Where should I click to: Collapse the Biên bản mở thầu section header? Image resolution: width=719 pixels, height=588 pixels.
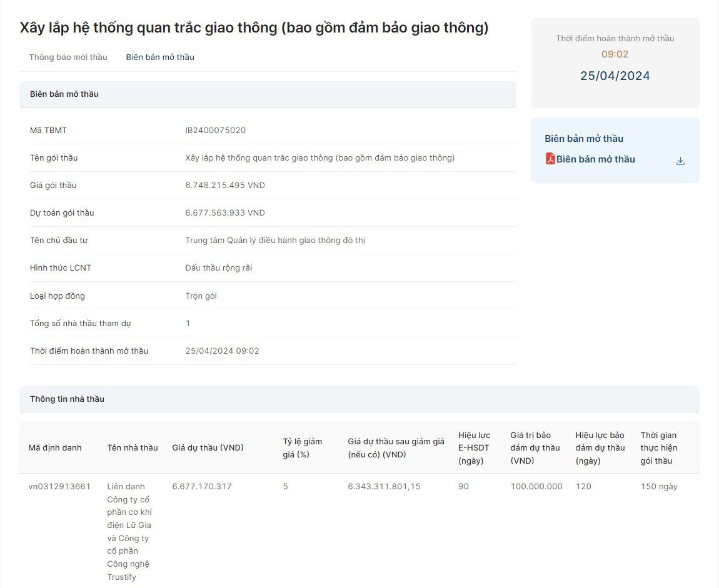click(268, 94)
